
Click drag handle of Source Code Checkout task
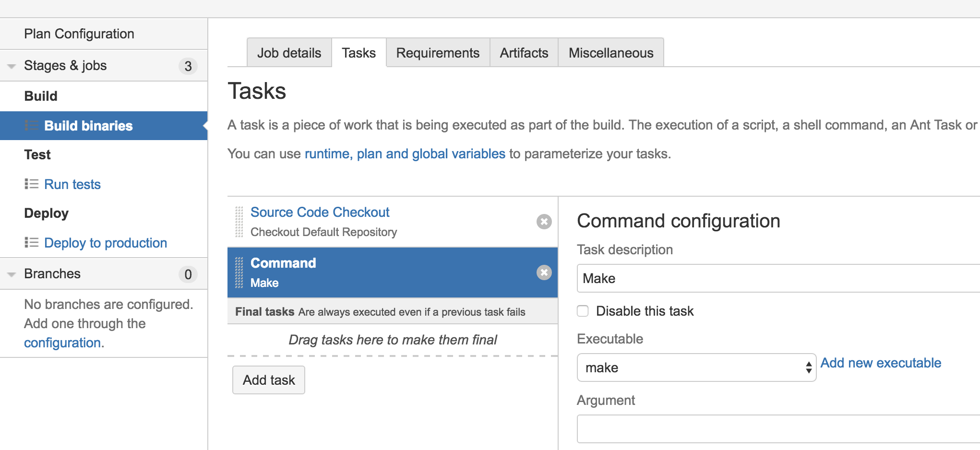[239, 222]
